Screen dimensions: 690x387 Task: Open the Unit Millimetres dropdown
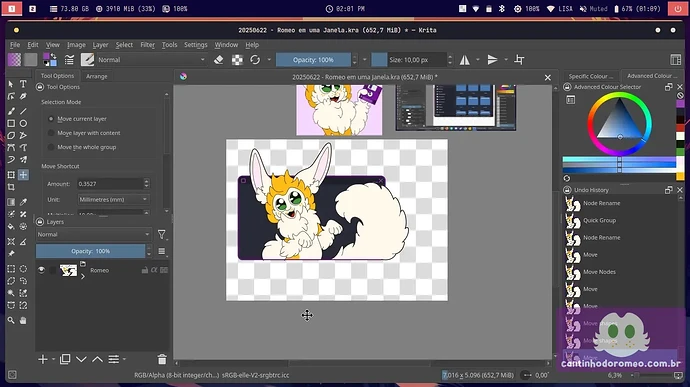pos(114,199)
